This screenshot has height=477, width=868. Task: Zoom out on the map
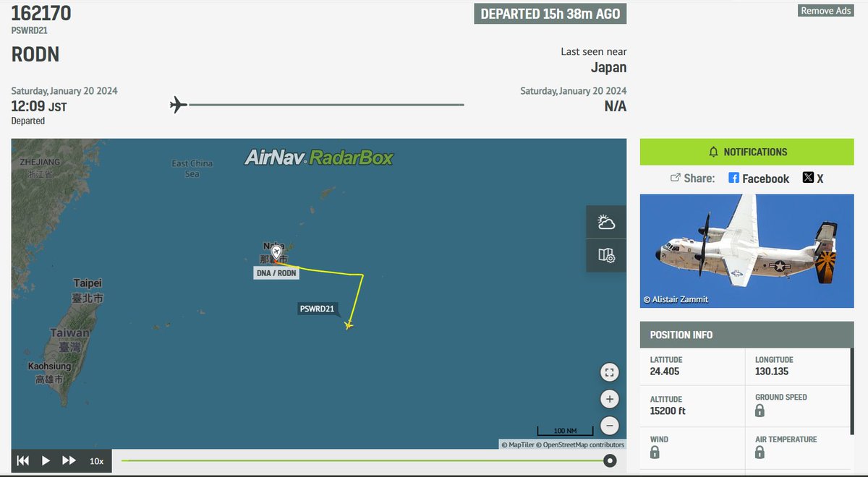[609, 426]
